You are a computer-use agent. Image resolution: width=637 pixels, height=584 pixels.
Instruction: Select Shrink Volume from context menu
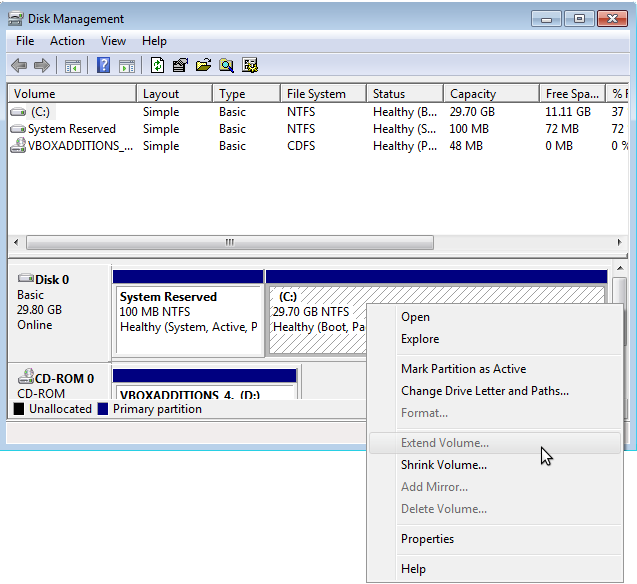495,465
